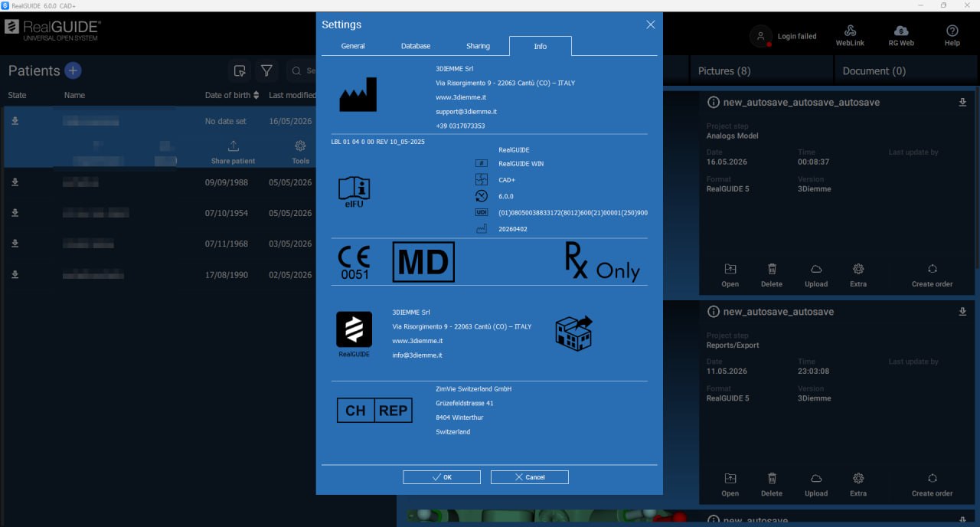Create order for Analogs Model project
The image size is (980, 527).
click(x=933, y=276)
